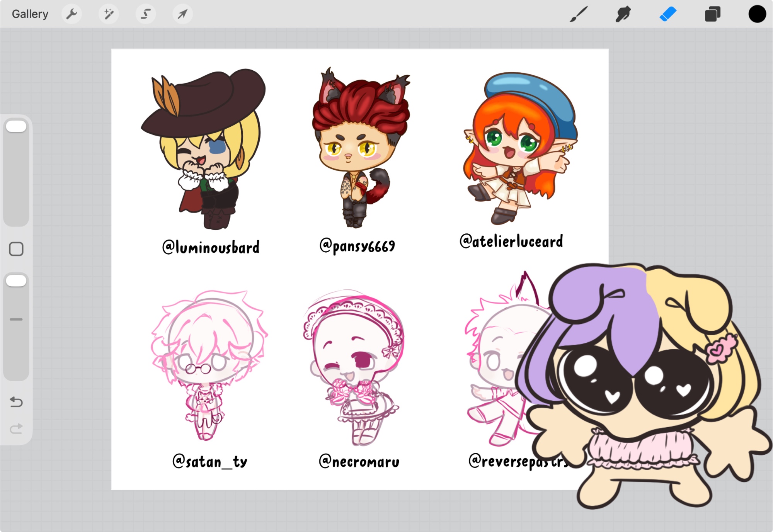Image resolution: width=773 pixels, height=532 pixels.
Task: Activate the Selection S-shaped tool
Action: (x=145, y=14)
